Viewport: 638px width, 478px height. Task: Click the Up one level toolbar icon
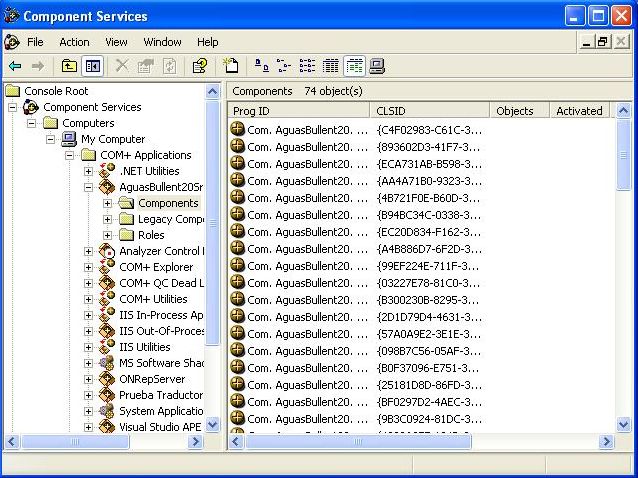[69, 66]
